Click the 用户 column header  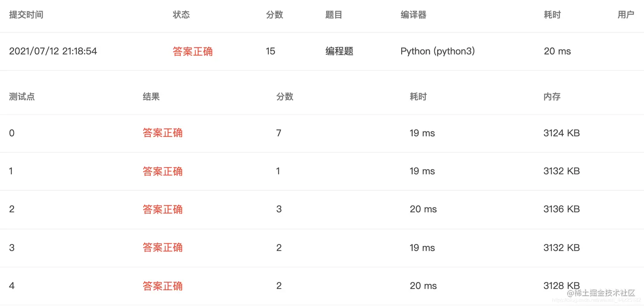626,15
